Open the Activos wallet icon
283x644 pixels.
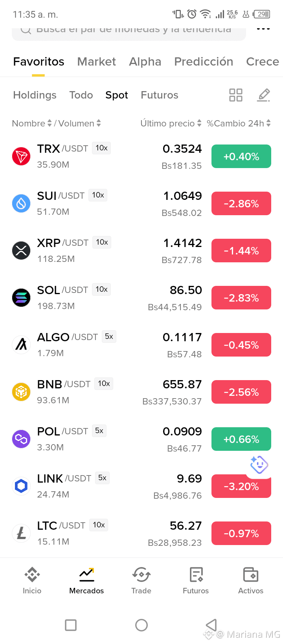(x=251, y=575)
